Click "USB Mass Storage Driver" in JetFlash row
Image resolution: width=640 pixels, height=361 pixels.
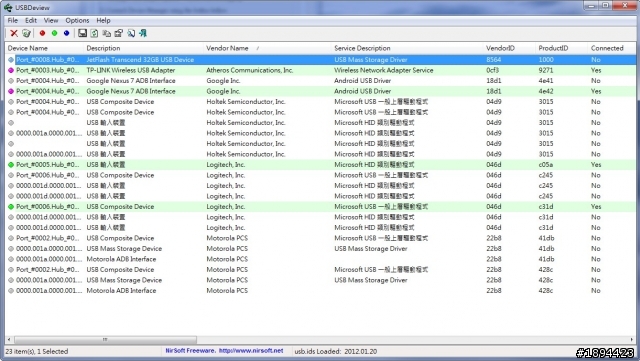(x=371, y=60)
